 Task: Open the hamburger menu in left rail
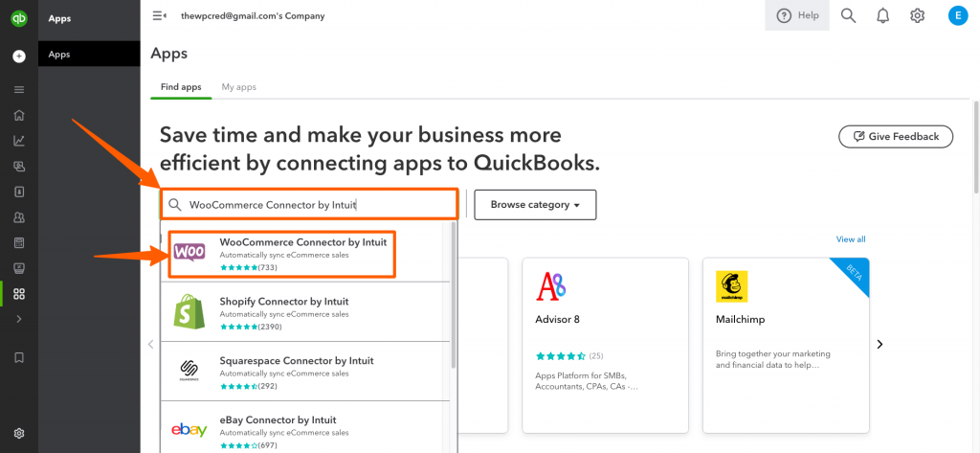click(19, 89)
